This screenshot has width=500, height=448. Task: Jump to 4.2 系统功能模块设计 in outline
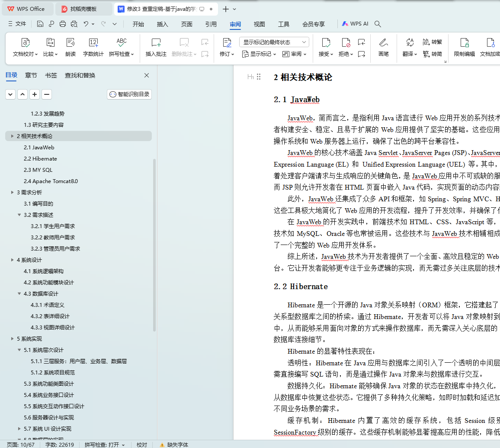pyautogui.click(x=48, y=282)
